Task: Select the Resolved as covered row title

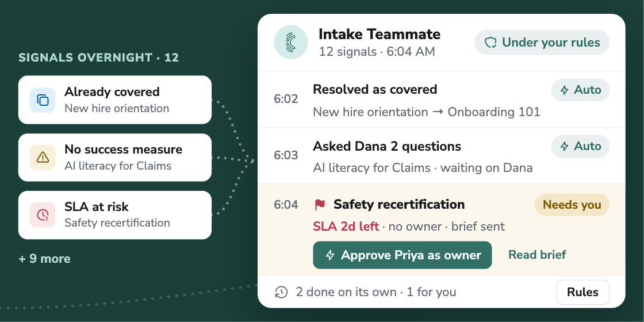Action: 375,90
